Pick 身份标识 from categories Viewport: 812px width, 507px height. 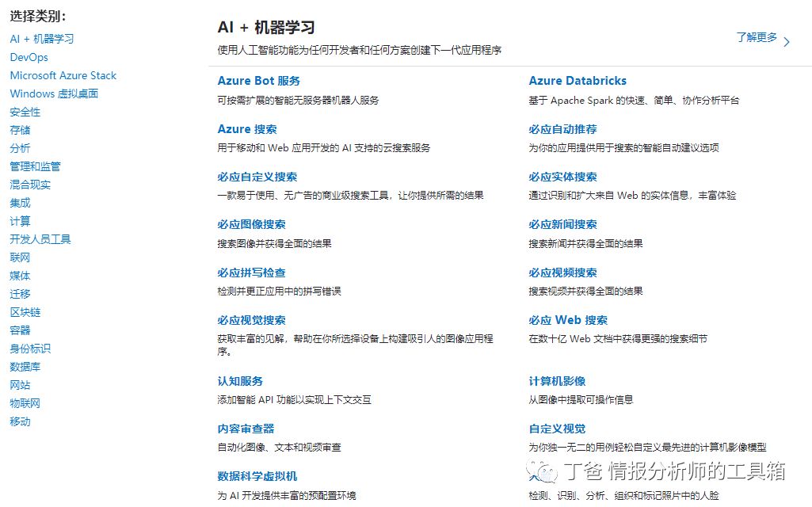[x=30, y=349]
